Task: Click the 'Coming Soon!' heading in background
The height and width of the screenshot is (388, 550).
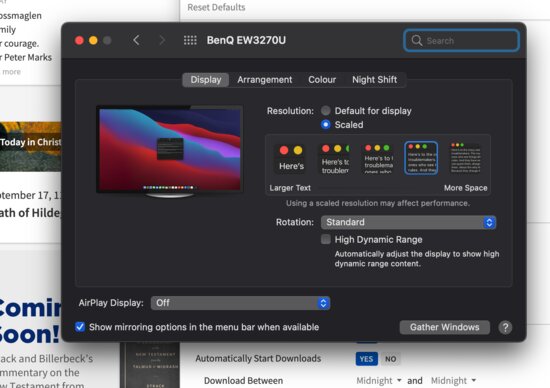Action: [x=30, y=321]
